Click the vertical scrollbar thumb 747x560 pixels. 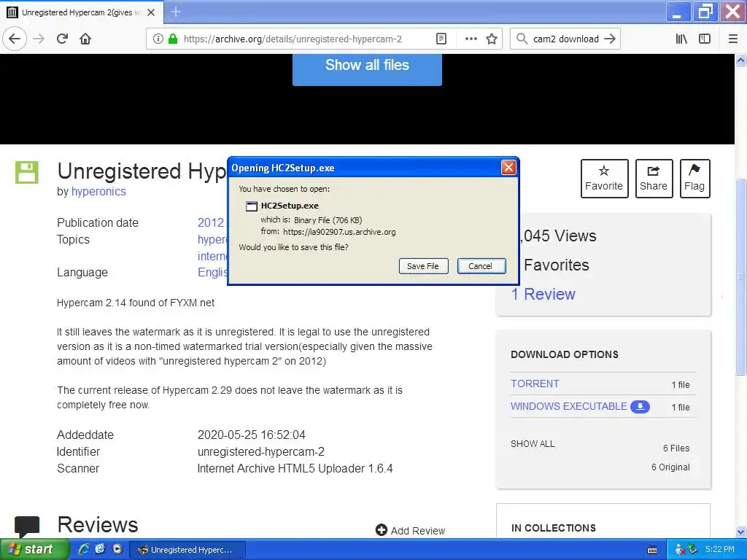tap(741, 276)
